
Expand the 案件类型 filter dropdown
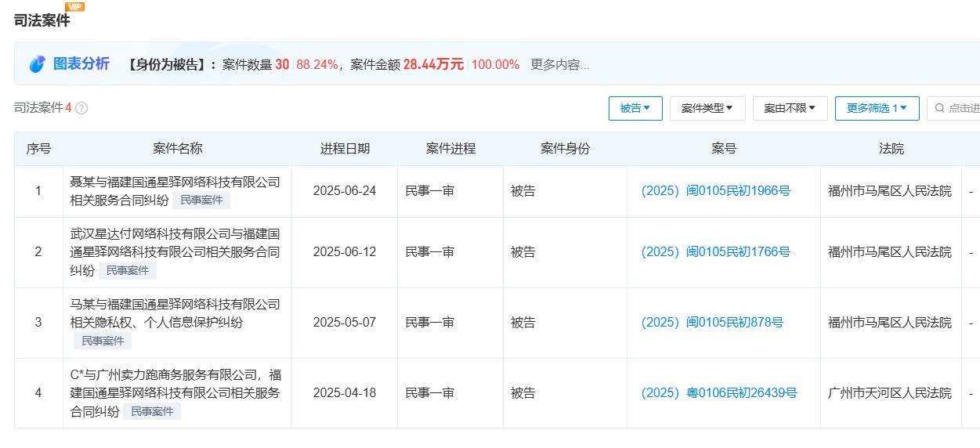pyautogui.click(x=707, y=108)
